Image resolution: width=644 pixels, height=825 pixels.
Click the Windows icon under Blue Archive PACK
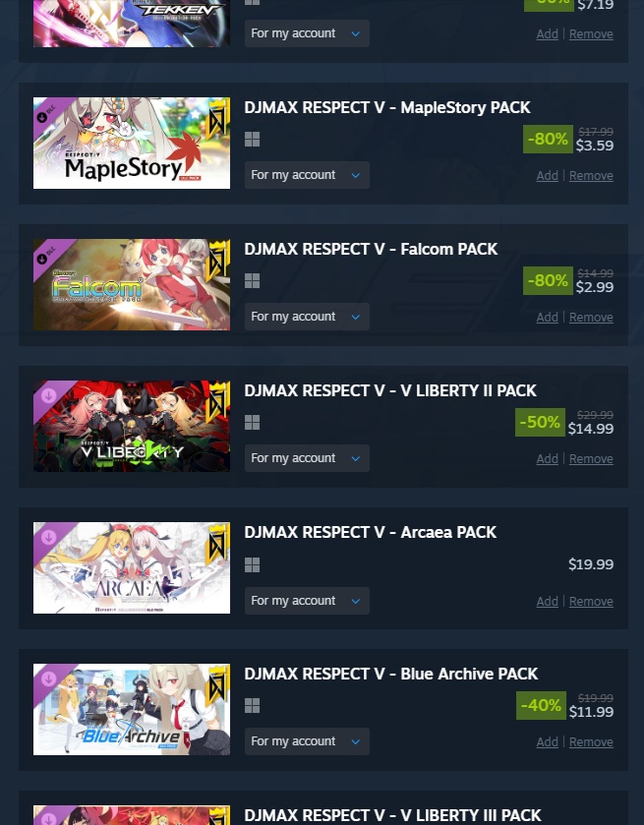252,706
